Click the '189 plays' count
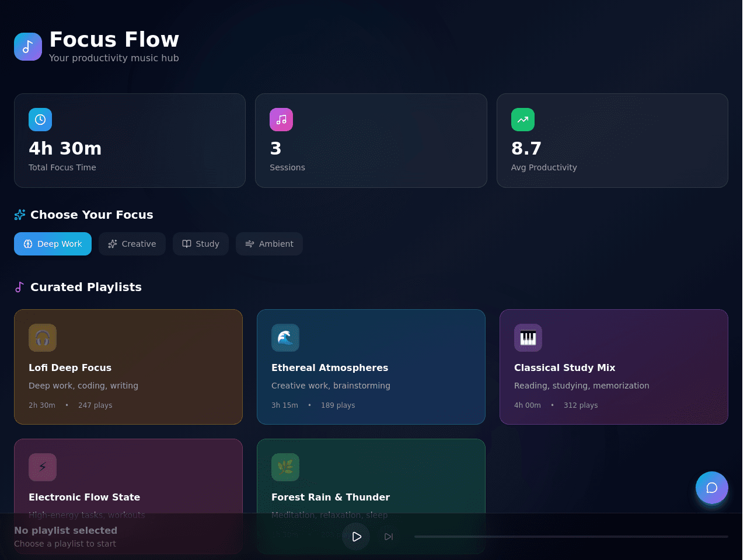747x560 pixels. pyautogui.click(x=338, y=405)
